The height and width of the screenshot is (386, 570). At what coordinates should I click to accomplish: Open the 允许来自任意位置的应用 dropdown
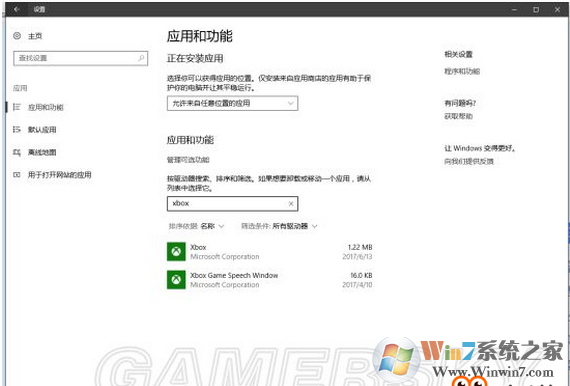pyautogui.click(x=233, y=103)
